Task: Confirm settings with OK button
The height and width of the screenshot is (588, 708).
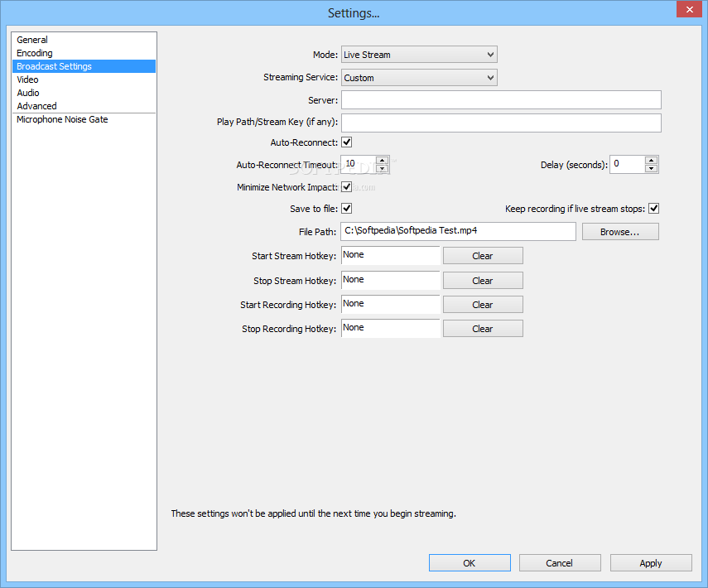Action: pos(470,563)
